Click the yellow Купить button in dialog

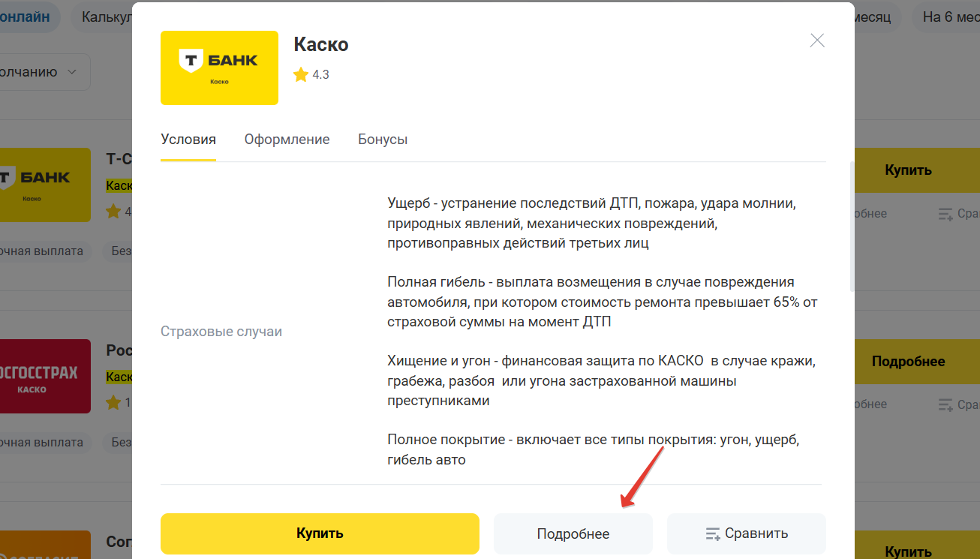click(320, 533)
